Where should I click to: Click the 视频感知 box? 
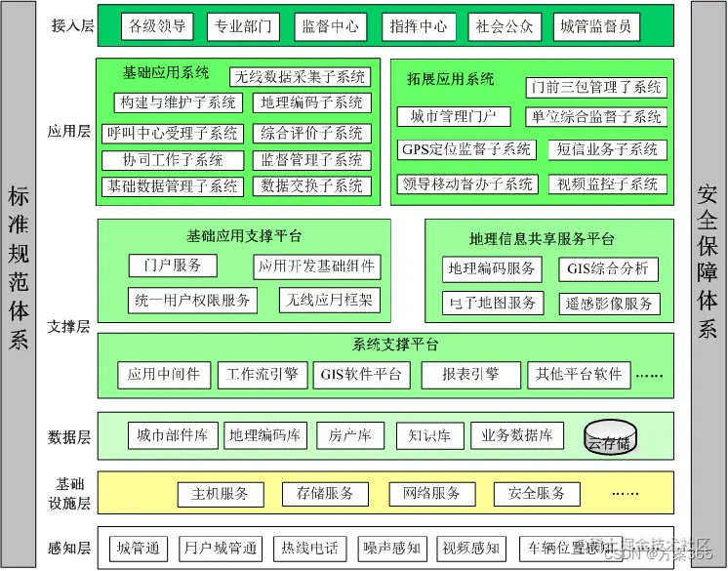[471, 549]
